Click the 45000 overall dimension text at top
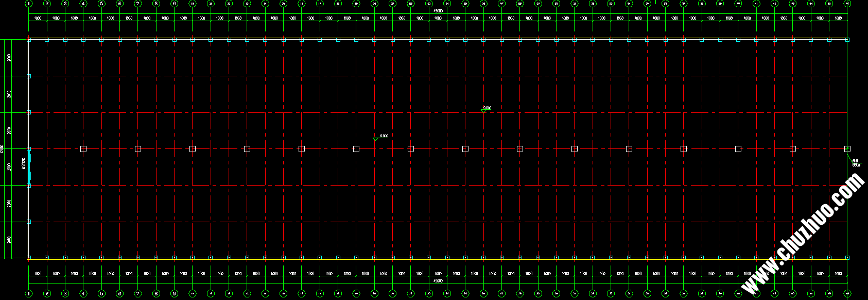This screenshot has height=300, width=868. tap(438, 11)
